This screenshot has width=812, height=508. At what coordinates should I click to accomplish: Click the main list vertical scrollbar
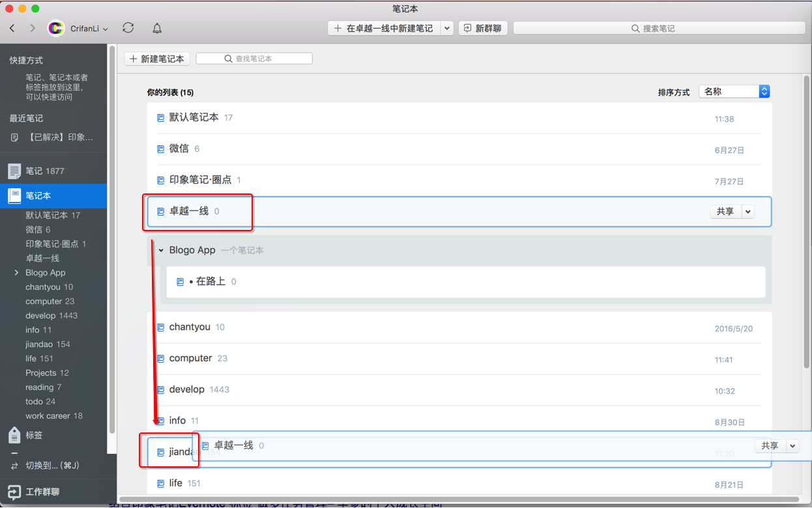point(807,221)
